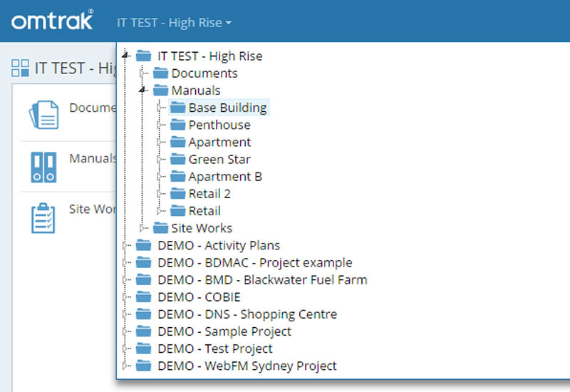Open the Site Works clipboard icon in sidebar

[x=43, y=218]
